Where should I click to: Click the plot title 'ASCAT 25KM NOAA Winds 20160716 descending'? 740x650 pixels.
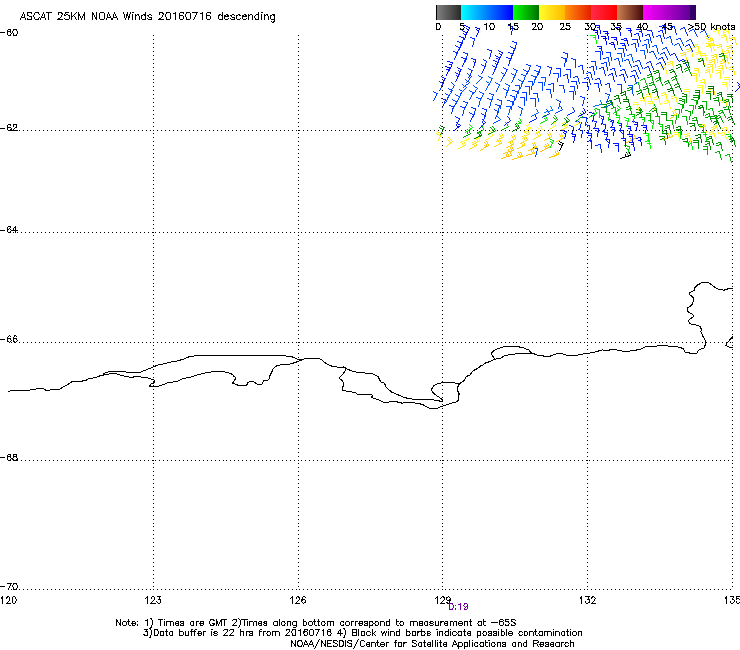point(148,17)
